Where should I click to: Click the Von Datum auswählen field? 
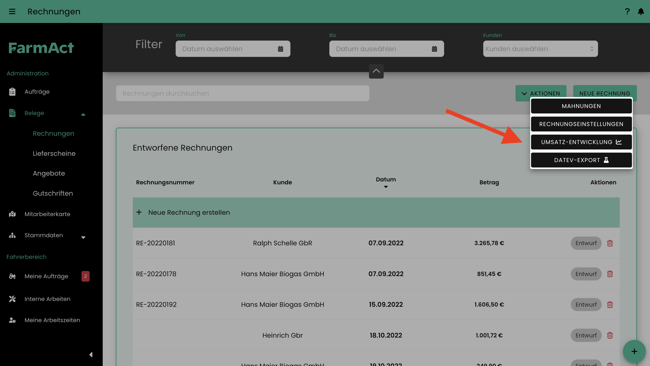click(x=233, y=49)
